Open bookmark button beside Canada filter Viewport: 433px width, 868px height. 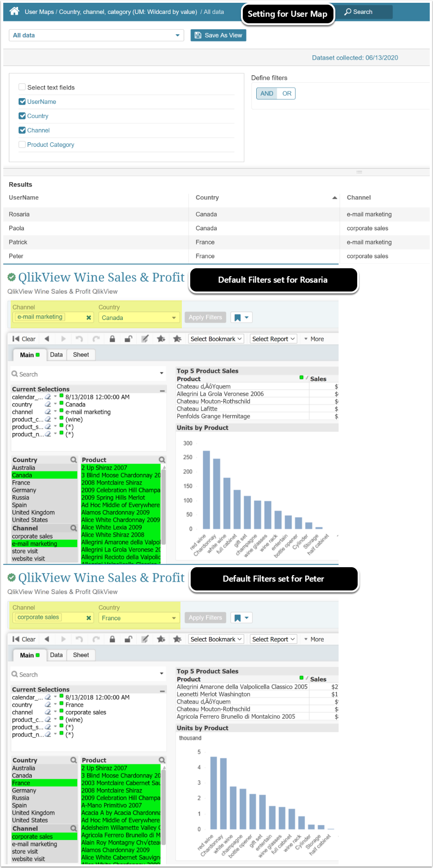pos(241,318)
